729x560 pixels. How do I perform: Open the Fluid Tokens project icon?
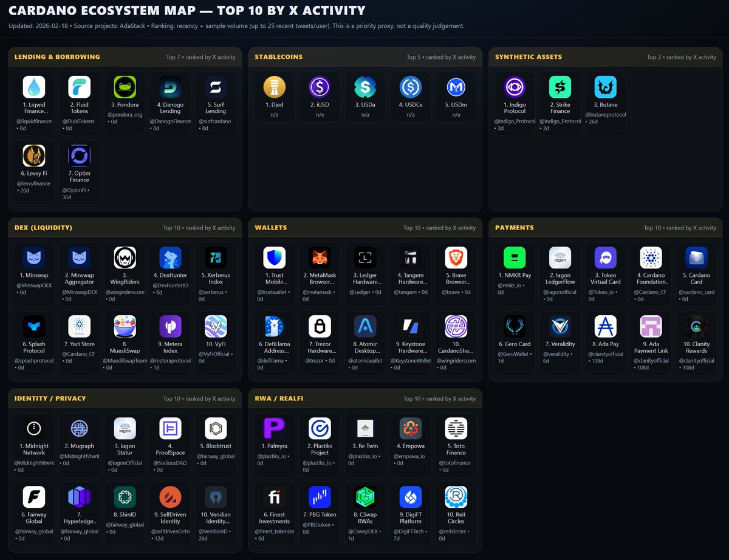[x=80, y=87]
